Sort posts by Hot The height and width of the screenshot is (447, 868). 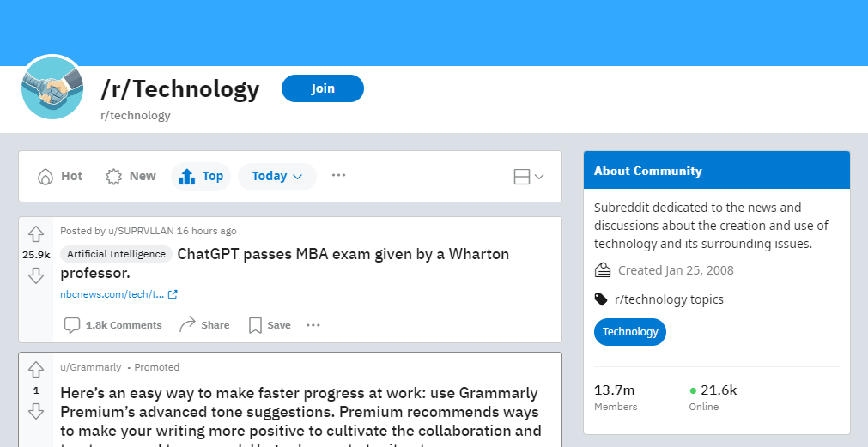pyautogui.click(x=60, y=177)
